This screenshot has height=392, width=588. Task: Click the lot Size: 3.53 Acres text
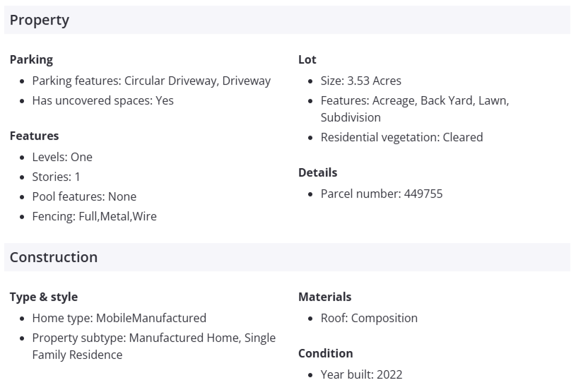pyautogui.click(x=360, y=81)
